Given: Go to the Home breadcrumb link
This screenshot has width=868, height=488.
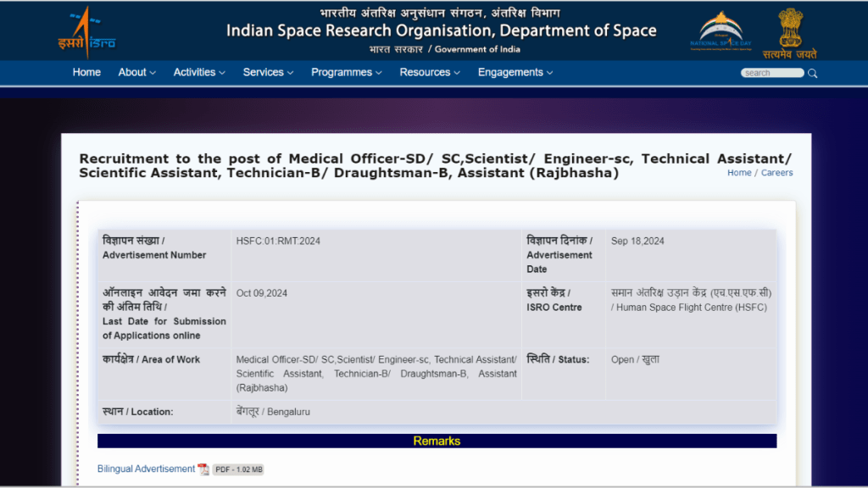Looking at the screenshot, I should point(739,173).
